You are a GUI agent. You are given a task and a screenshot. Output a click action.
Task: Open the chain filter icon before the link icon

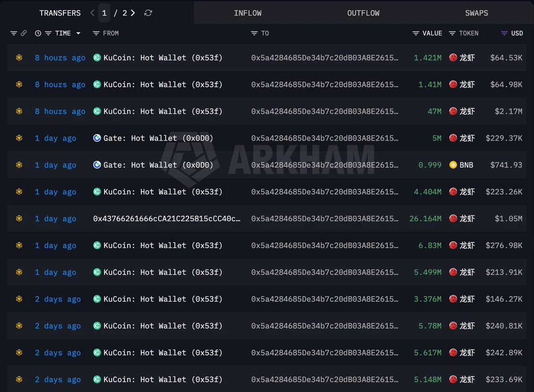click(14, 33)
